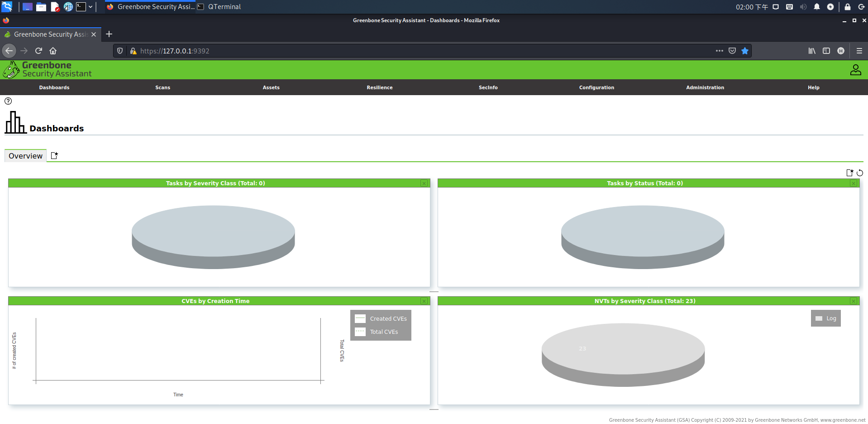Open power manager tray icon

click(830, 7)
